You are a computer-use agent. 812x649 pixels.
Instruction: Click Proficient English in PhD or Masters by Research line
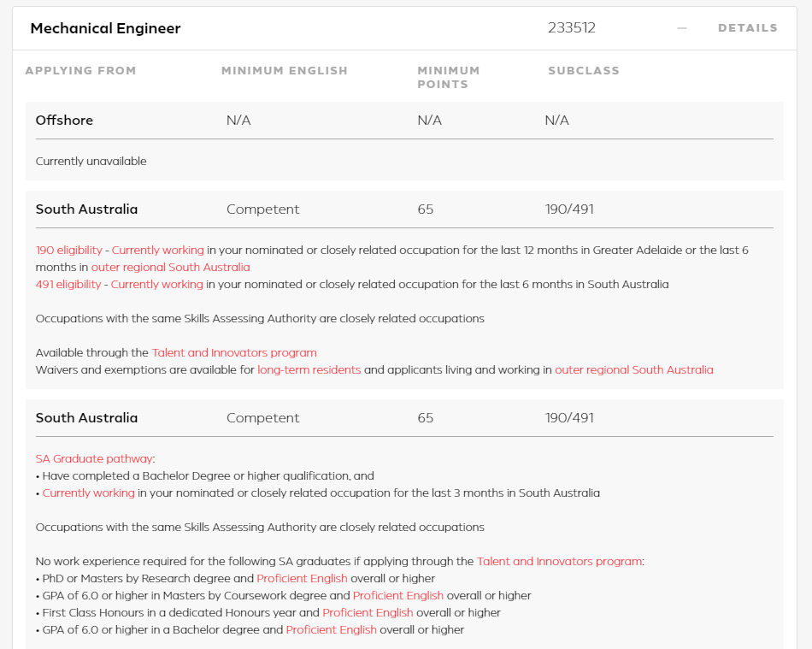coord(302,579)
